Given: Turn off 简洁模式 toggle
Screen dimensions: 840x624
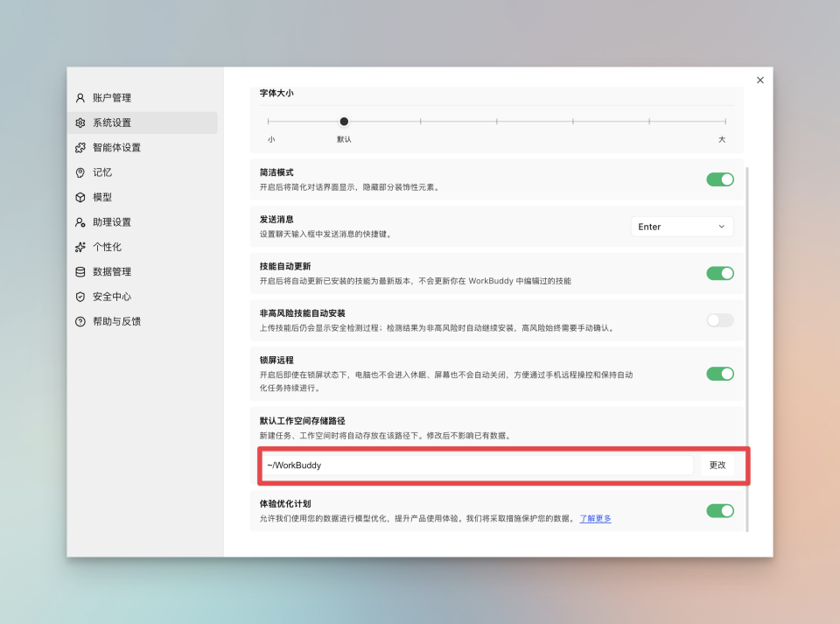Looking at the screenshot, I should point(720,179).
